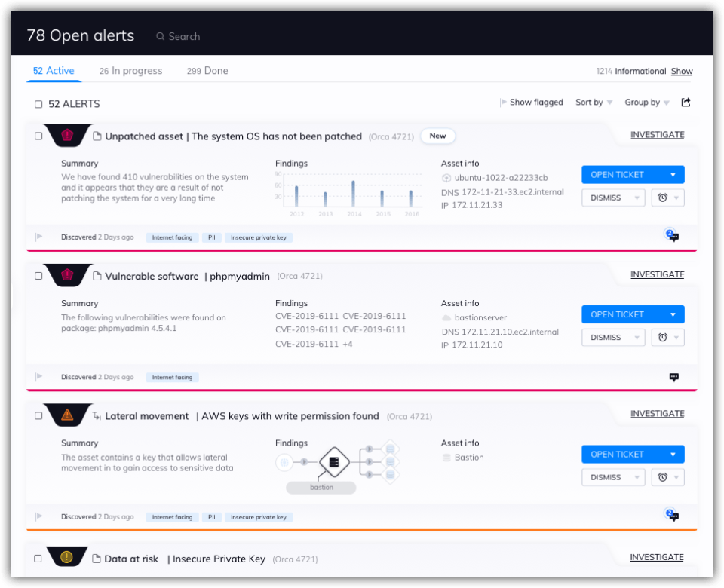Open the Done tab
This screenshot has height=588, width=724.
click(207, 71)
